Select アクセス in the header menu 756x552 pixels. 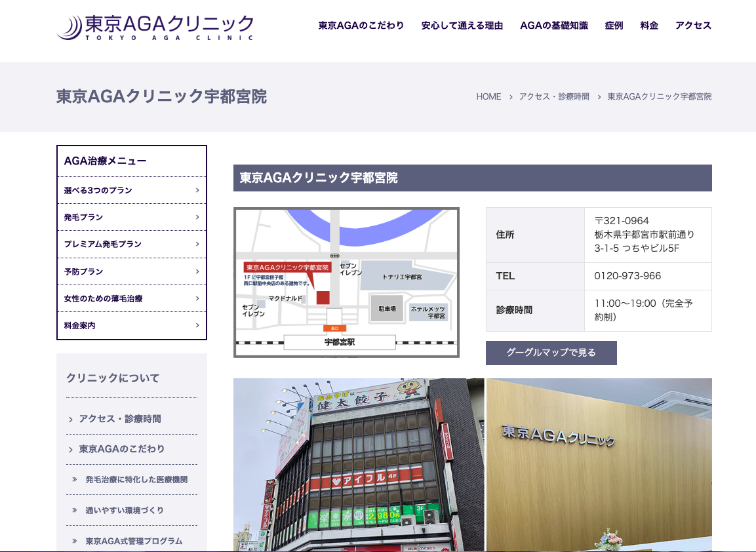pyautogui.click(x=692, y=25)
